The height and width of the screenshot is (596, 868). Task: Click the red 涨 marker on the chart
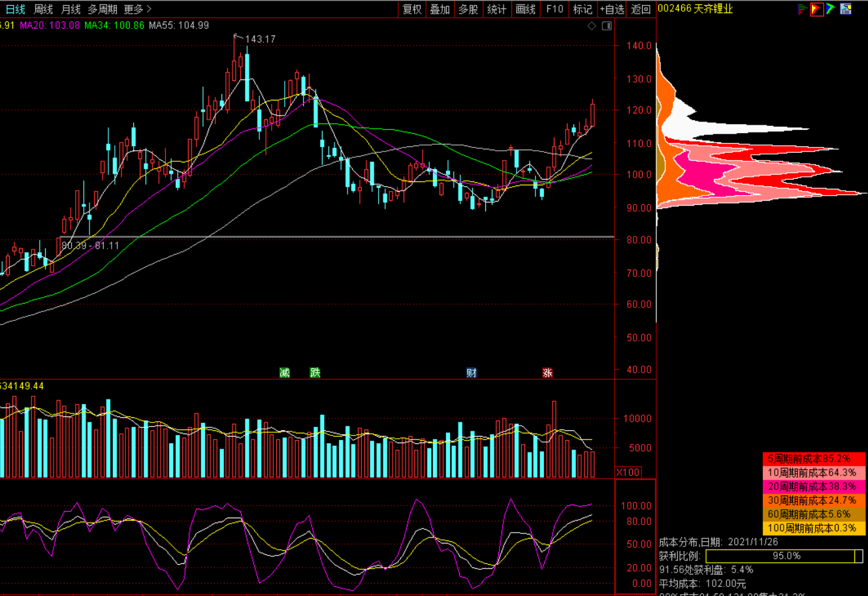[547, 373]
